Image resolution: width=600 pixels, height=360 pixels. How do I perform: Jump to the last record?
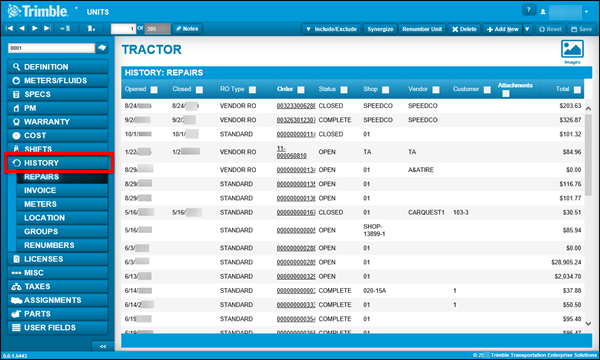[x=47, y=28]
